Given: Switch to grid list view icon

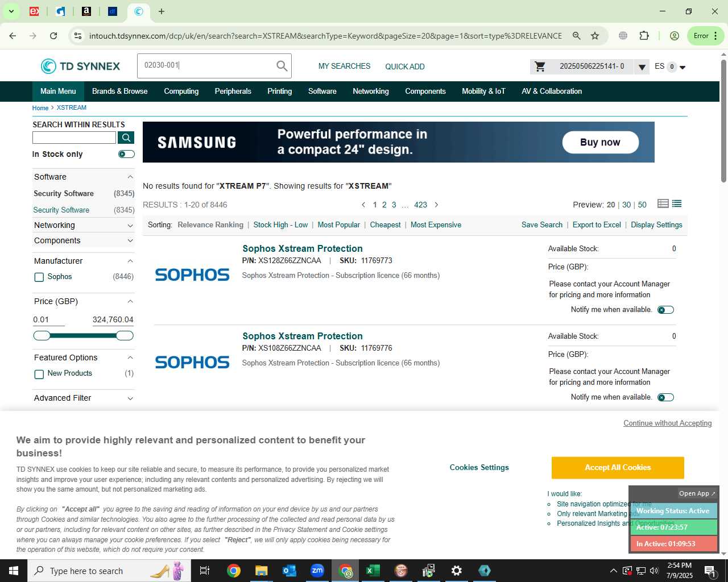Looking at the screenshot, I should tap(663, 203).
